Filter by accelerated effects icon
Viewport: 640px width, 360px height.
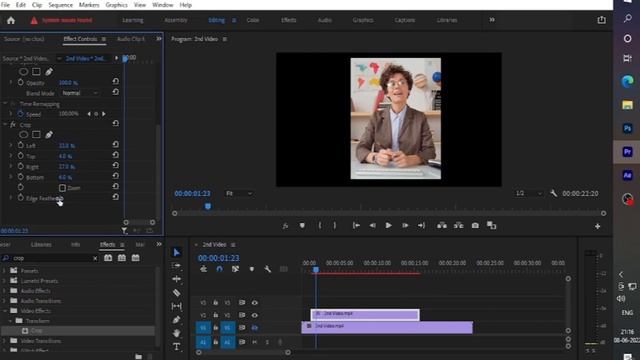pos(108,258)
